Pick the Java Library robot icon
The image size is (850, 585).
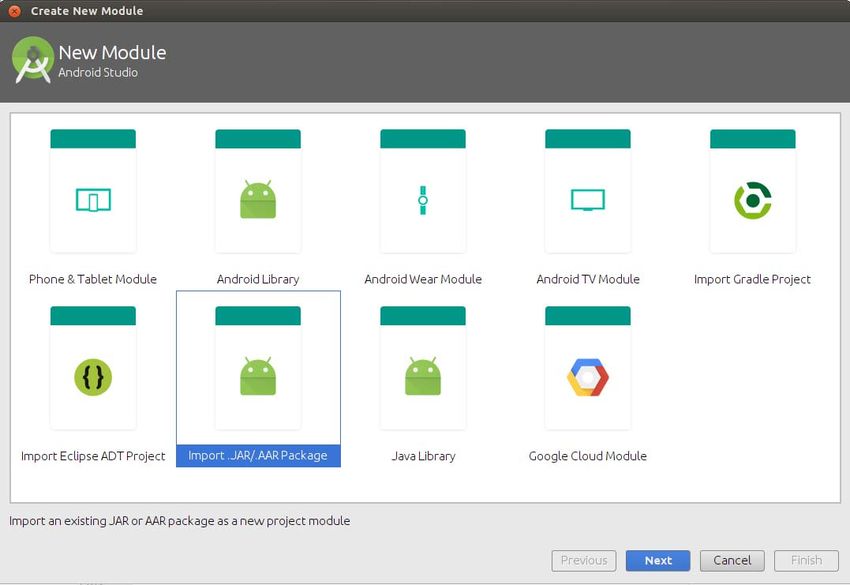coord(423,376)
